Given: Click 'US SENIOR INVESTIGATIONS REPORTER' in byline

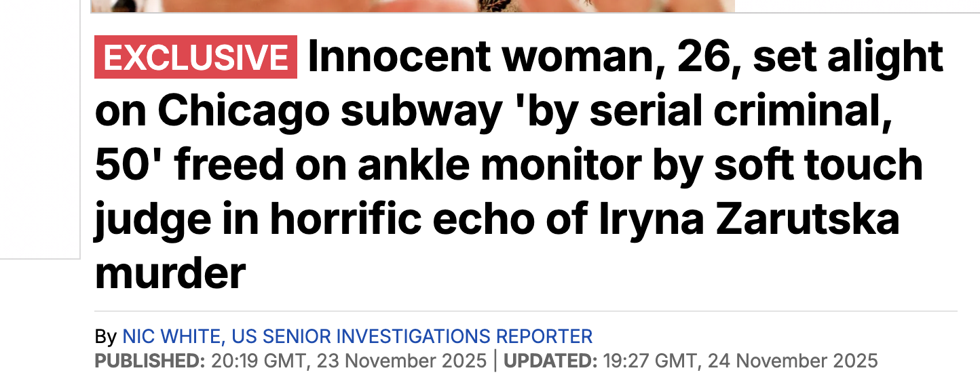Looking at the screenshot, I should point(412,336).
